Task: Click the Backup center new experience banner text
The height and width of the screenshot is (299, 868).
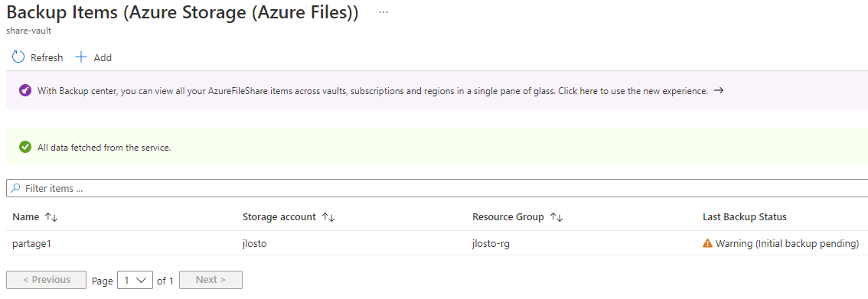Action: (373, 91)
